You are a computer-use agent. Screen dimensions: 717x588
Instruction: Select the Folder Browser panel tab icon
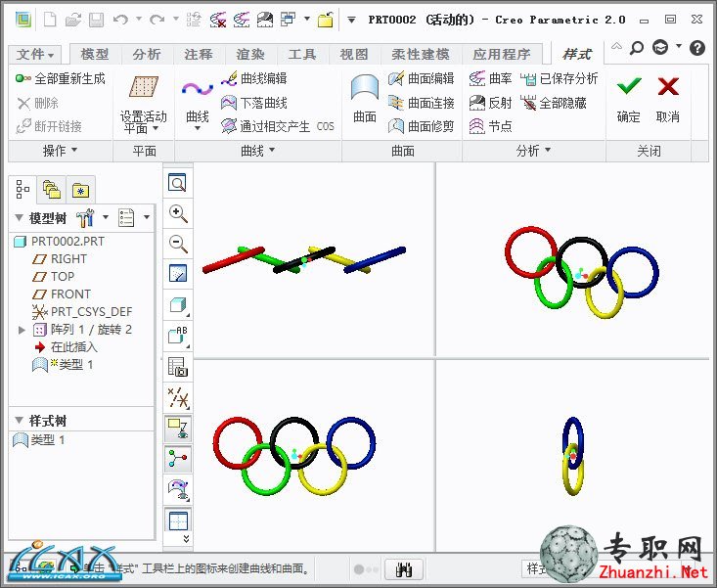52,189
